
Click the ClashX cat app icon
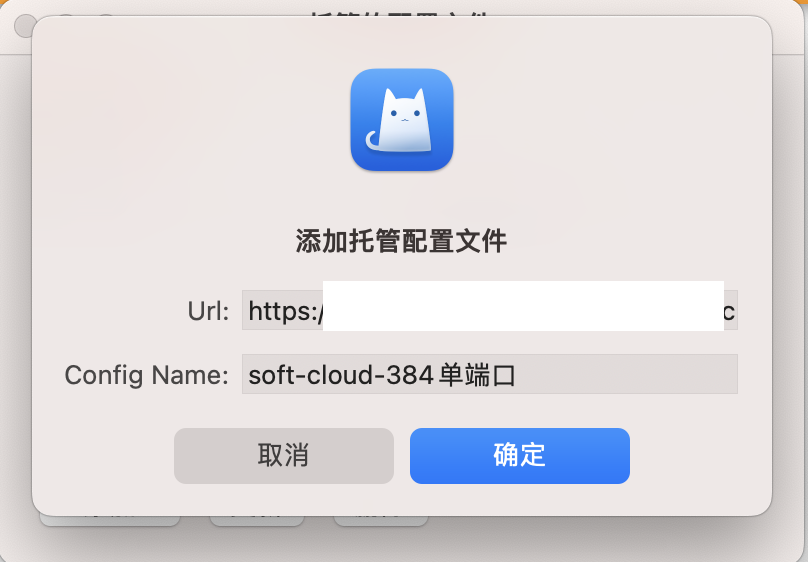coord(402,120)
